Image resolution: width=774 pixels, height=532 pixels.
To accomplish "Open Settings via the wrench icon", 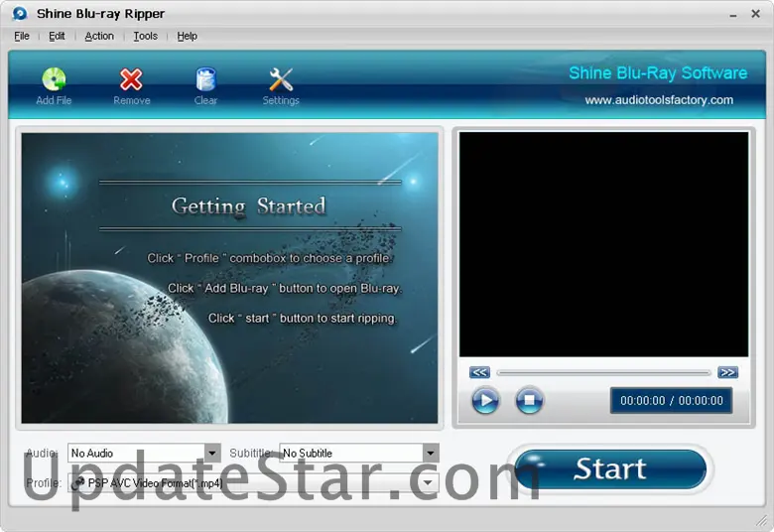I will click(281, 79).
